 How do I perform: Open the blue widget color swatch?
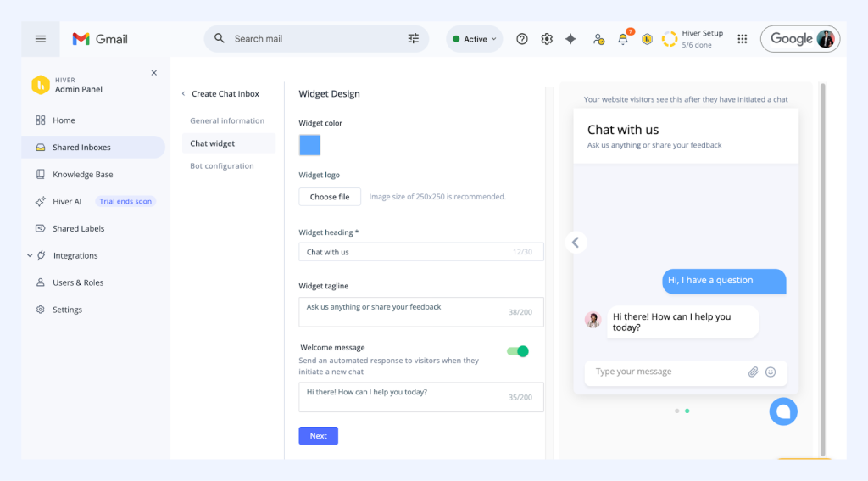pos(309,145)
